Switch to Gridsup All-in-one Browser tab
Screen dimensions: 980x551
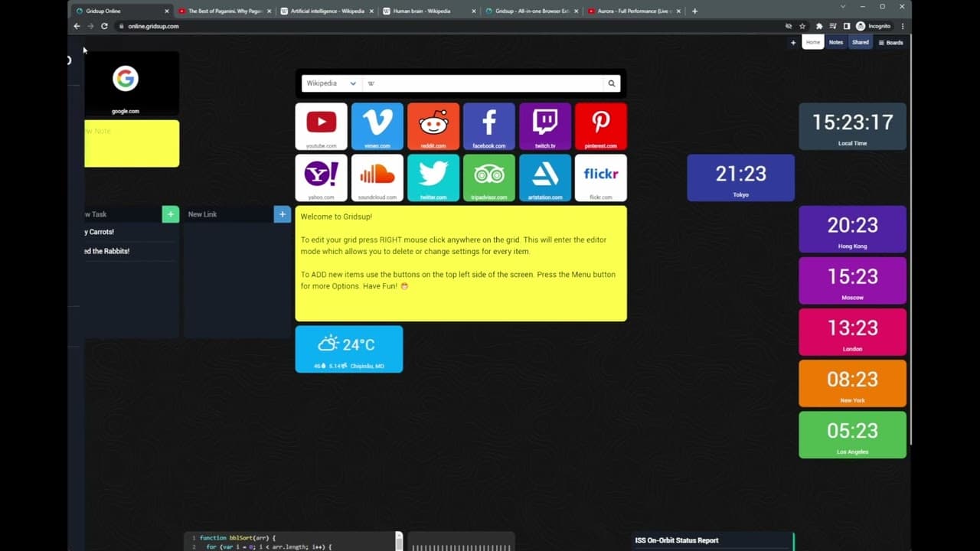(x=531, y=11)
